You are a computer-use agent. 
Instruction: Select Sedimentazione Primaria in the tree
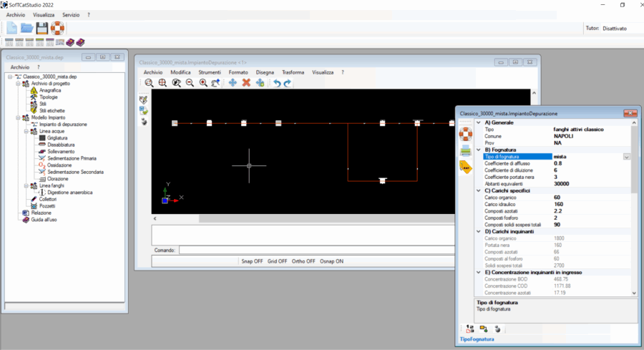[72, 158]
